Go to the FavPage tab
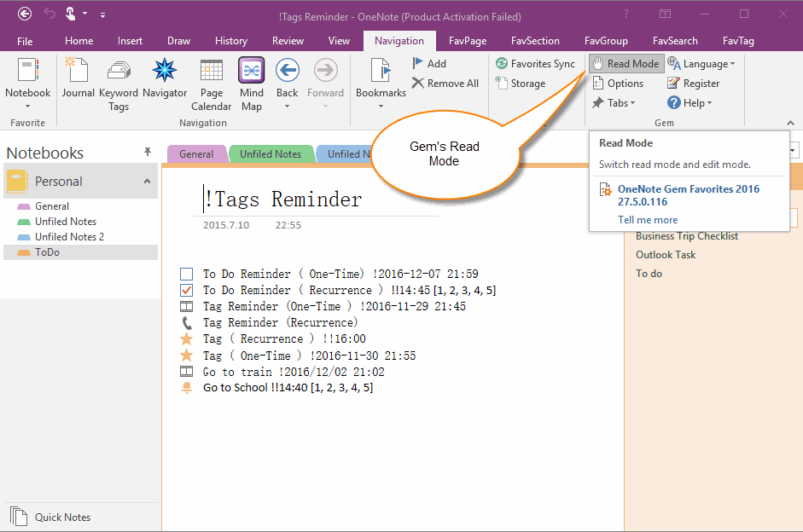The image size is (803, 532). pos(468,41)
